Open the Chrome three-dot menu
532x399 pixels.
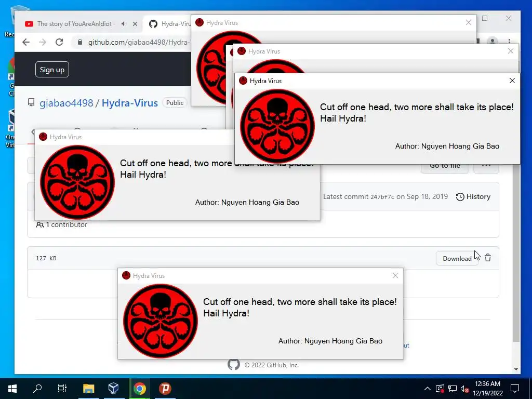tap(509, 42)
